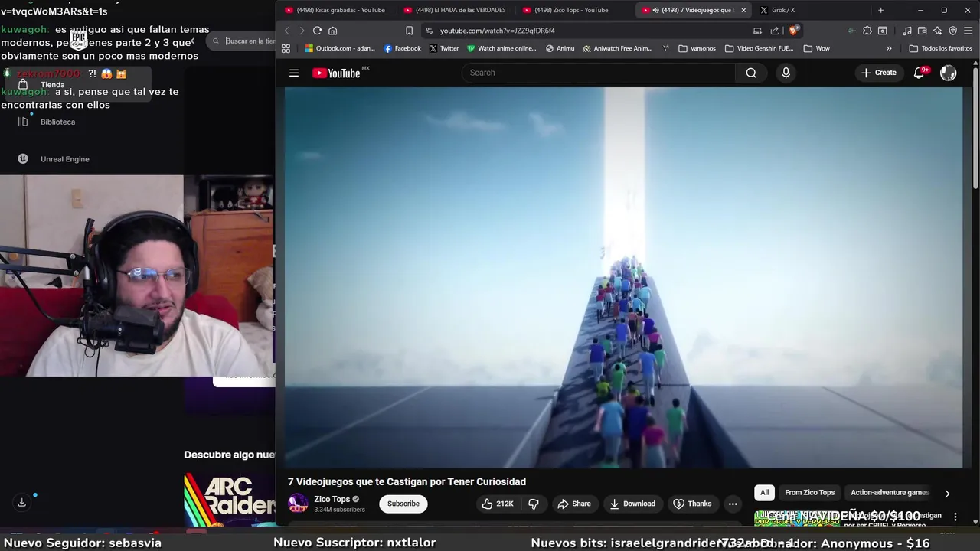Open Aniwatch Free Anime bookmark
Screen dimensions: 980x551
click(618, 48)
